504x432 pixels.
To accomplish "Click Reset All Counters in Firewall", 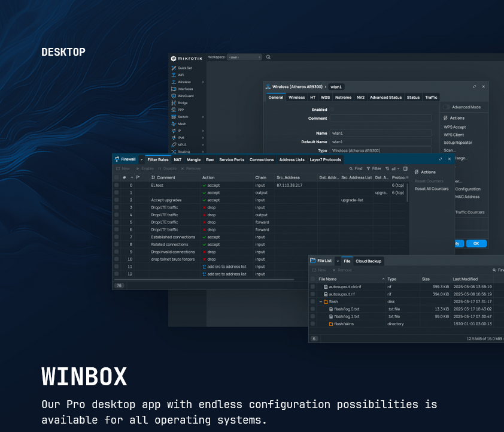I will [x=432, y=189].
